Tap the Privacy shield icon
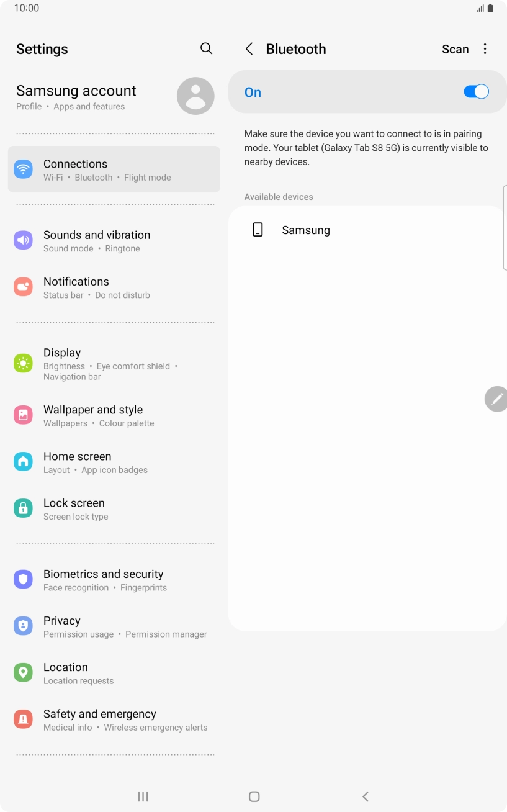Image resolution: width=507 pixels, height=812 pixels. [23, 626]
